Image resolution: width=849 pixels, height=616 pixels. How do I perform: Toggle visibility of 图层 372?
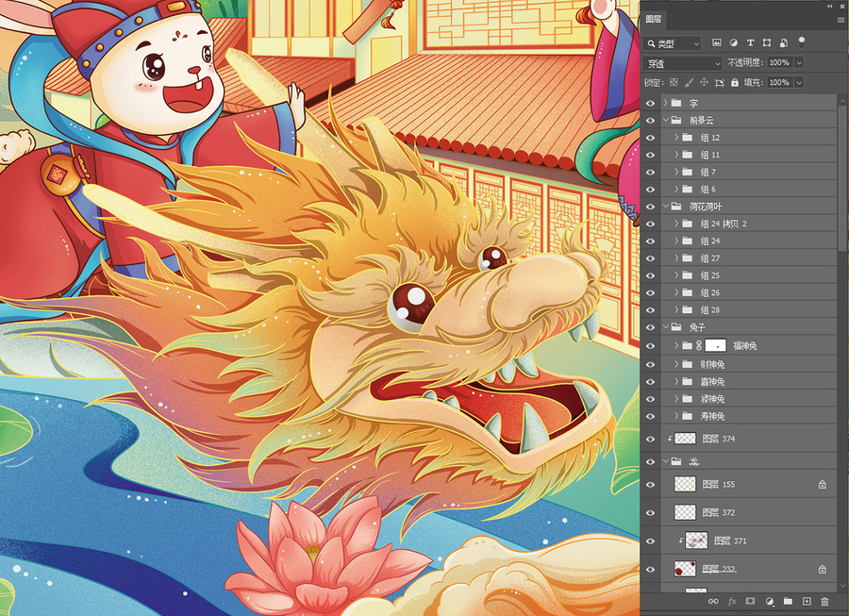pyautogui.click(x=650, y=512)
